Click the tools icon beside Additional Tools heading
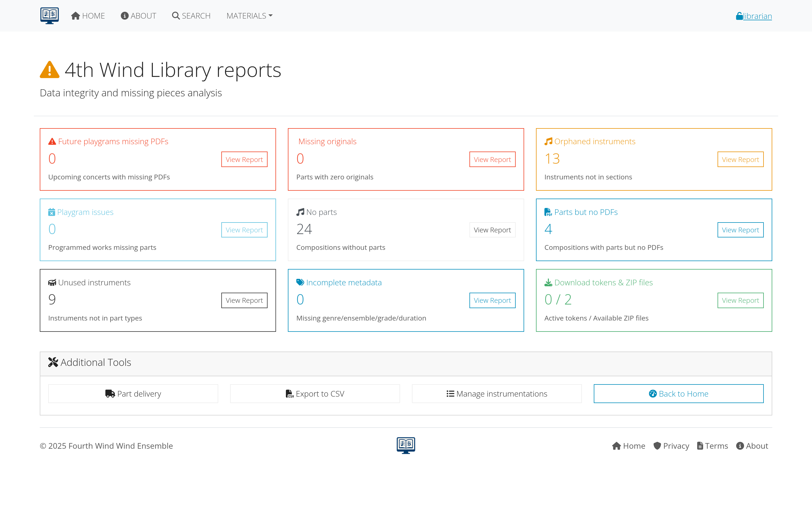The width and height of the screenshot is (812, 507). 53,362
